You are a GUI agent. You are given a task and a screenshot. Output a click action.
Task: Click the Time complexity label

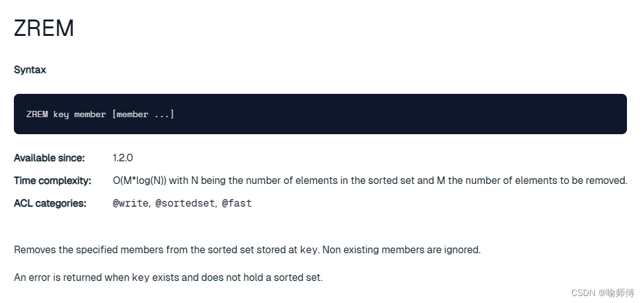point(52,180)
